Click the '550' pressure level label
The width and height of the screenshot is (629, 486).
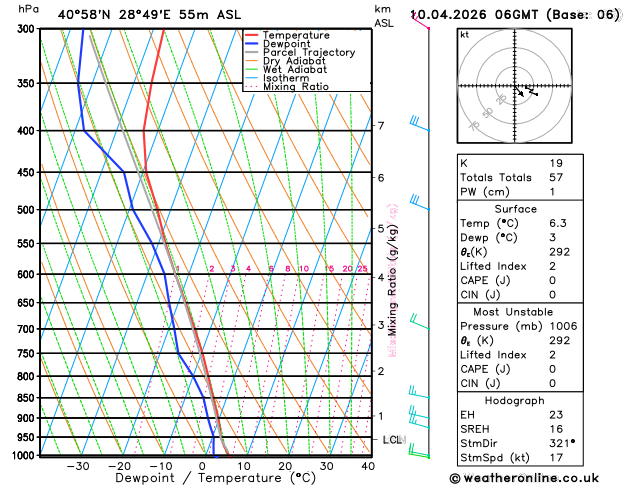point(28,244)
